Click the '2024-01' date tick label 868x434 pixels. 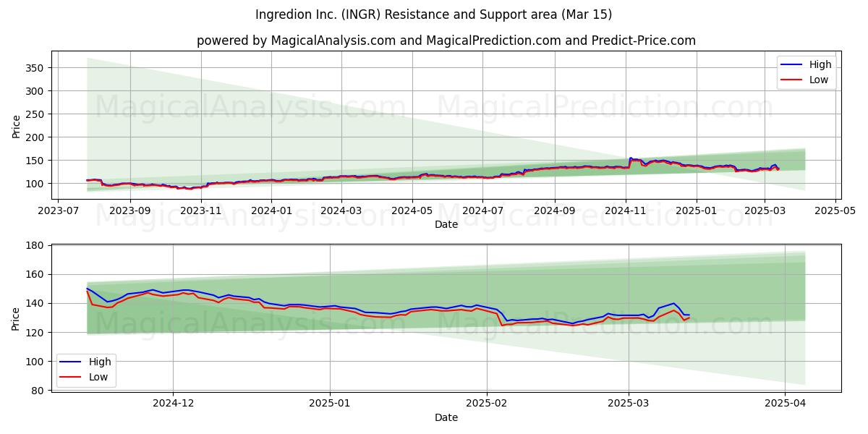point(271,211)
